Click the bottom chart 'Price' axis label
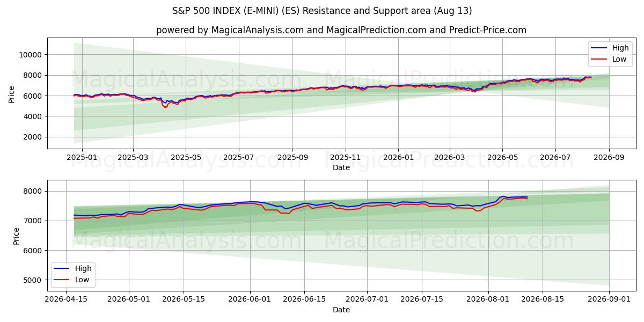Image resolution: width=644 pixels, height=322 pixels. (x=16, y=236)
